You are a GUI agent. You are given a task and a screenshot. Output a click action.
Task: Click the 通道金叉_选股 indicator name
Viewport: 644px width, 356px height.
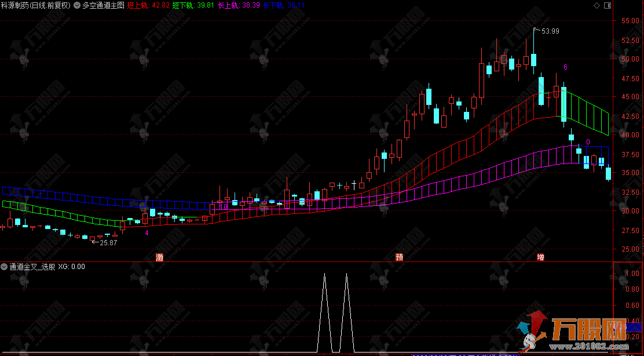click(32, 267)
